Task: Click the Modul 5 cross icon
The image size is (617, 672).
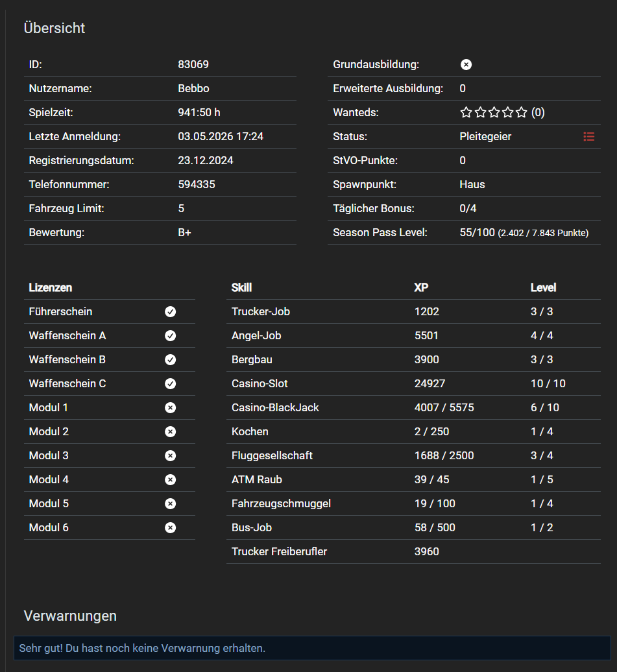Action: [x=170, y=503]
